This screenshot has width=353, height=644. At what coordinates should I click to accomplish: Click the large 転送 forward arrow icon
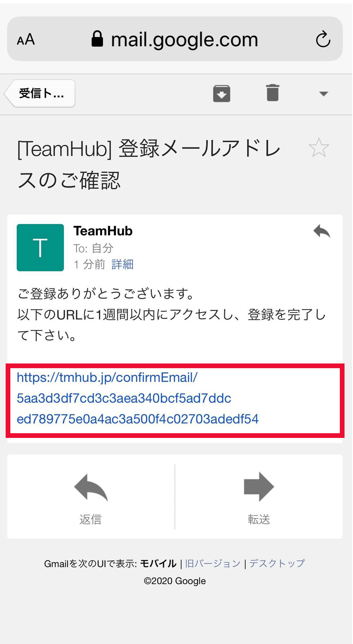[x=259, y=487]
